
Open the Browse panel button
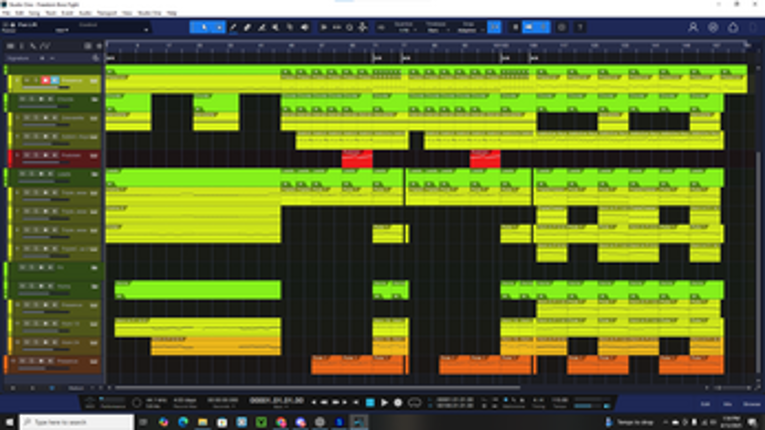point(750,403)
